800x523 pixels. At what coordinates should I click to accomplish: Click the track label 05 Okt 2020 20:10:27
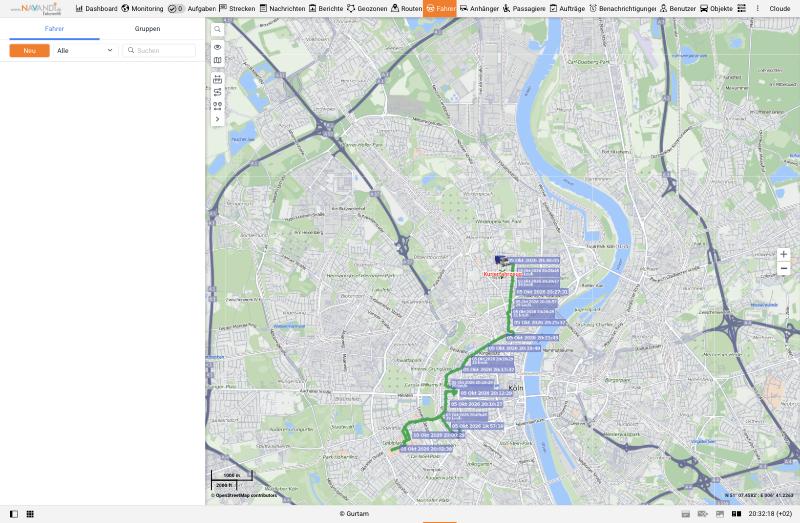(477, 404)
